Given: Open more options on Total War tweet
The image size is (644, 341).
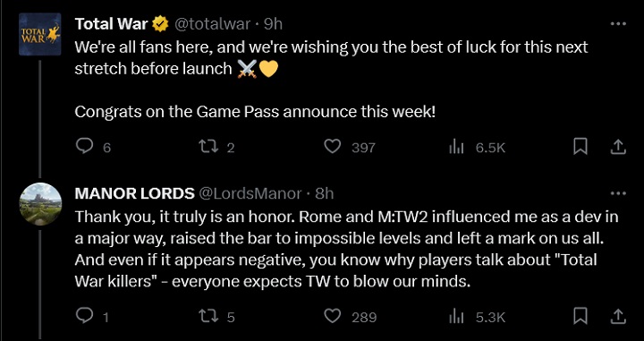Looking at the screenshot, I should [x=618, y=24].
